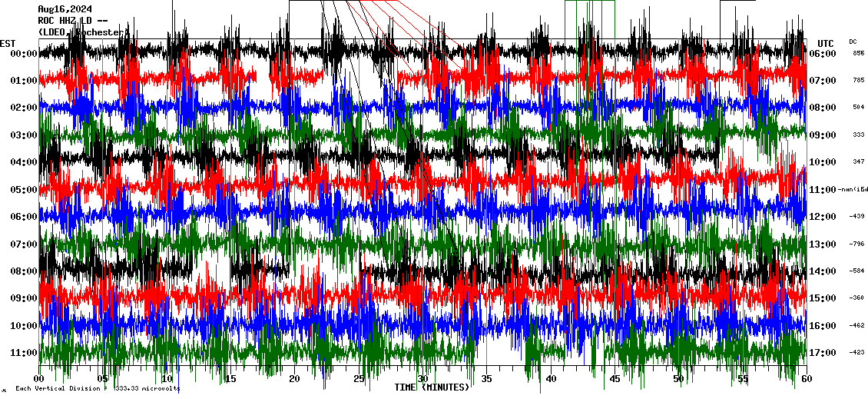The height and width of the screenshot is (399, 868).
Task: Select the 00:00 EST row label
Action: pos(18,54)
